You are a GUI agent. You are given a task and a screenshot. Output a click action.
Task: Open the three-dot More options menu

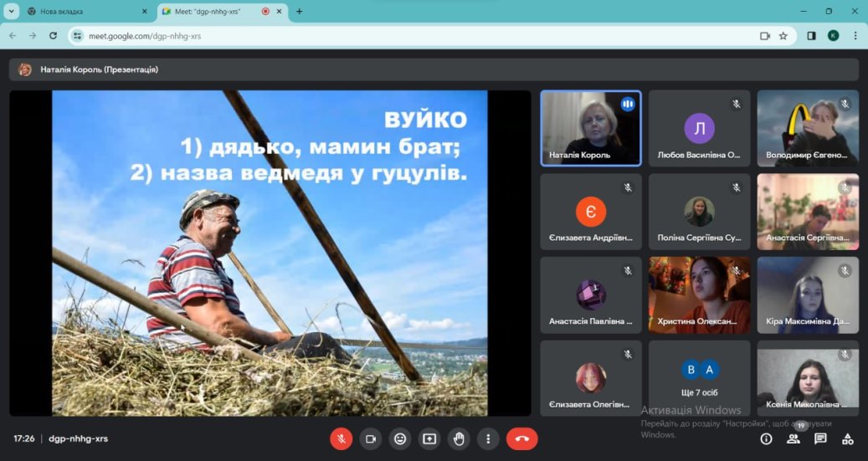click(x=488, y=439)
